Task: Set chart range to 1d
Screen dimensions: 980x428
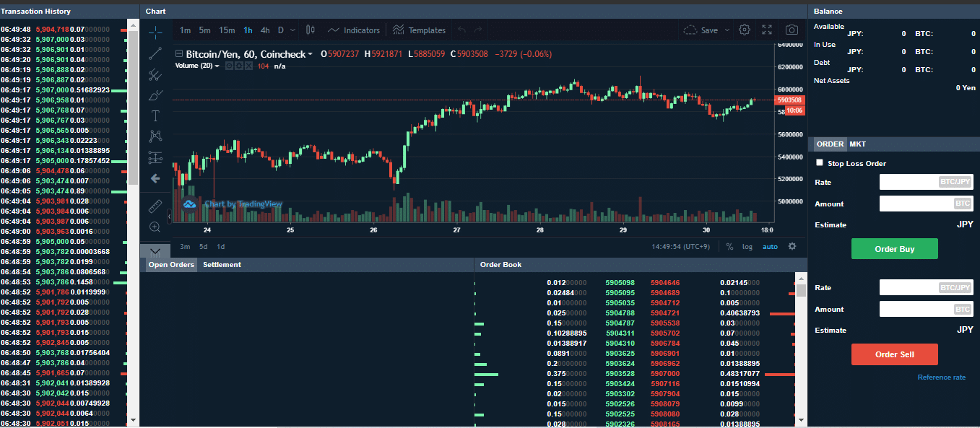Action: click(x=221, y=246)
